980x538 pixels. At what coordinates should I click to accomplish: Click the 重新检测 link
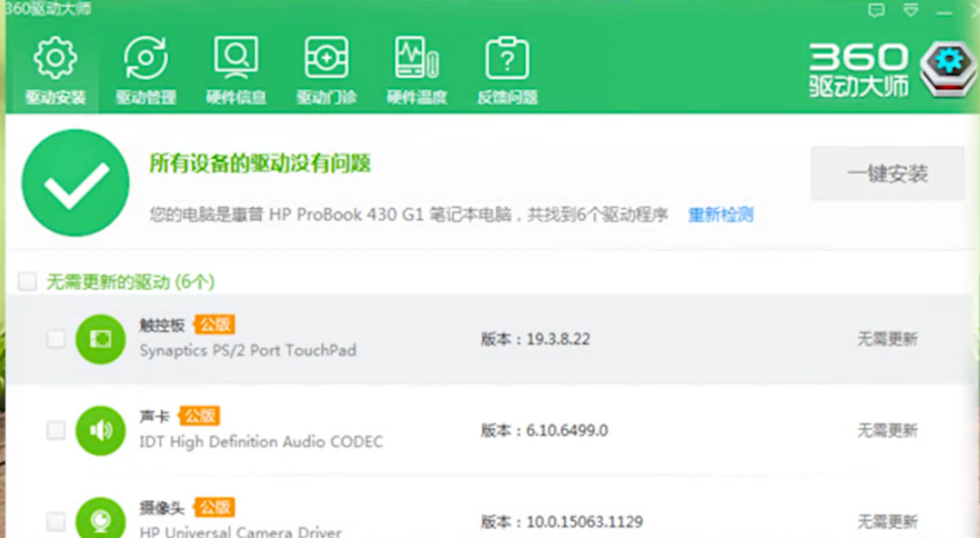(721, 215)
